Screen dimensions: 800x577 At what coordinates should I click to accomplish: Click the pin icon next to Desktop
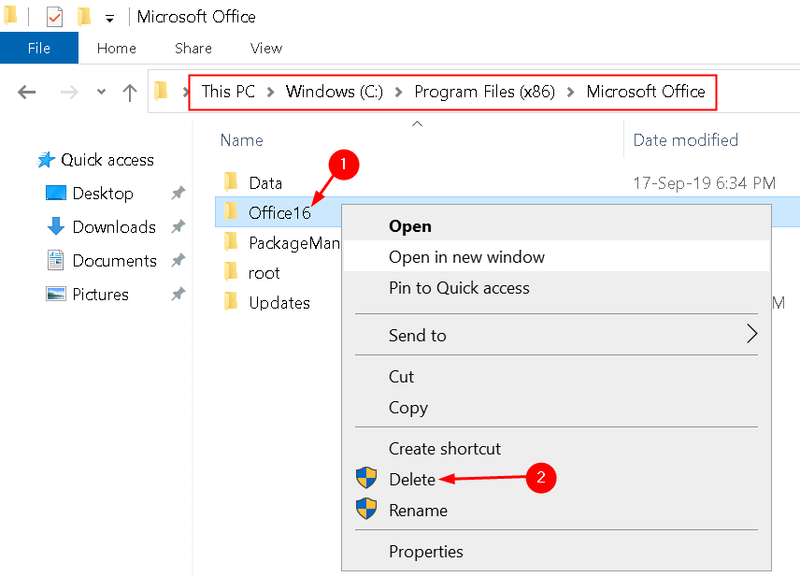178,193
